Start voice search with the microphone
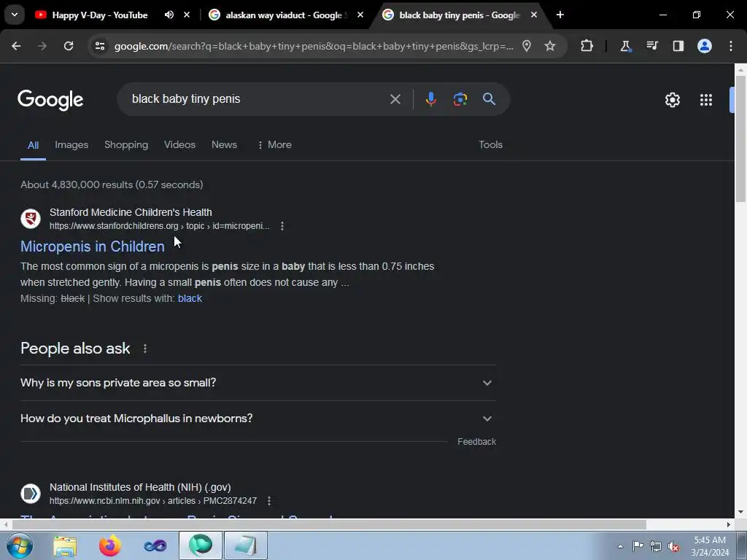 tap(430, 99)
